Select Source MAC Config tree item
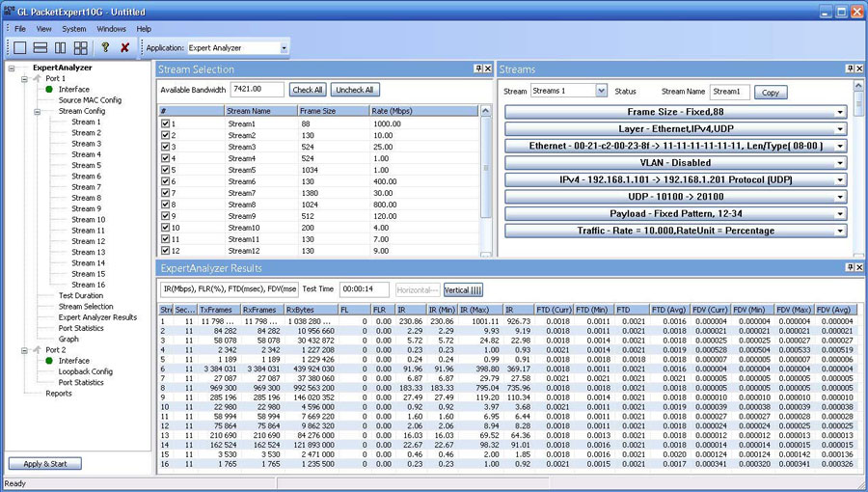 pos(91,100)
